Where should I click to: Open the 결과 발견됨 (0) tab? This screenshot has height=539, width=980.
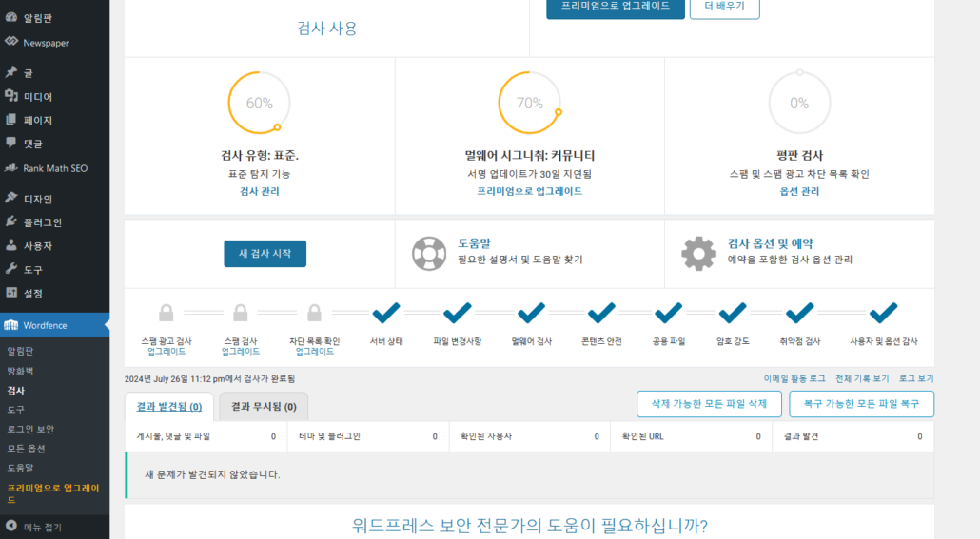tap(169, 407)
